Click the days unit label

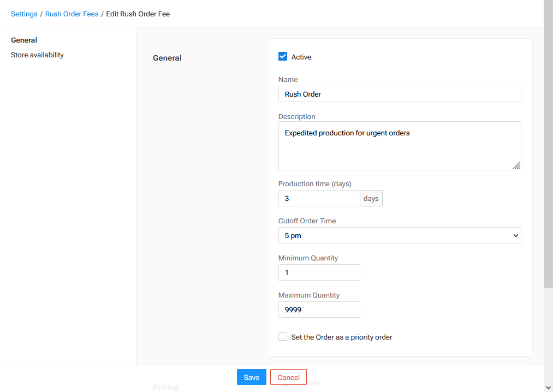click(x=371, y=198)
